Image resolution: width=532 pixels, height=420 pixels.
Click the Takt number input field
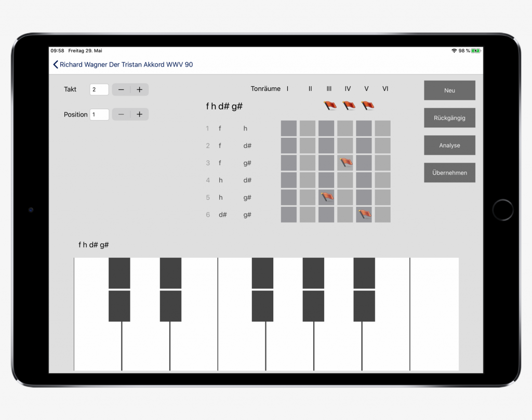(99, 89)
